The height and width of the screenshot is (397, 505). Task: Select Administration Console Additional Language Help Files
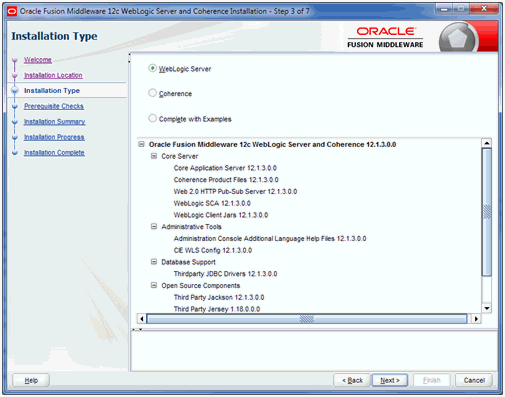[270, 239]
